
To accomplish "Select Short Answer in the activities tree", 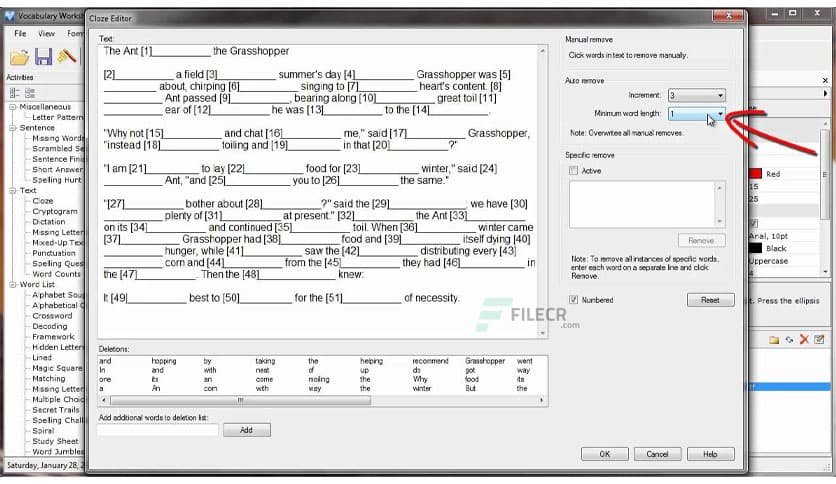I will point(58,170).
